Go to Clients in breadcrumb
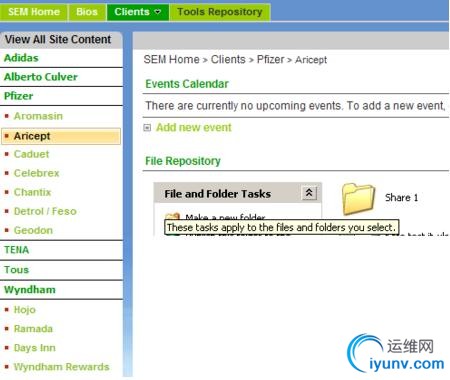This screenshot has height=380, width=450. point(228,60)
